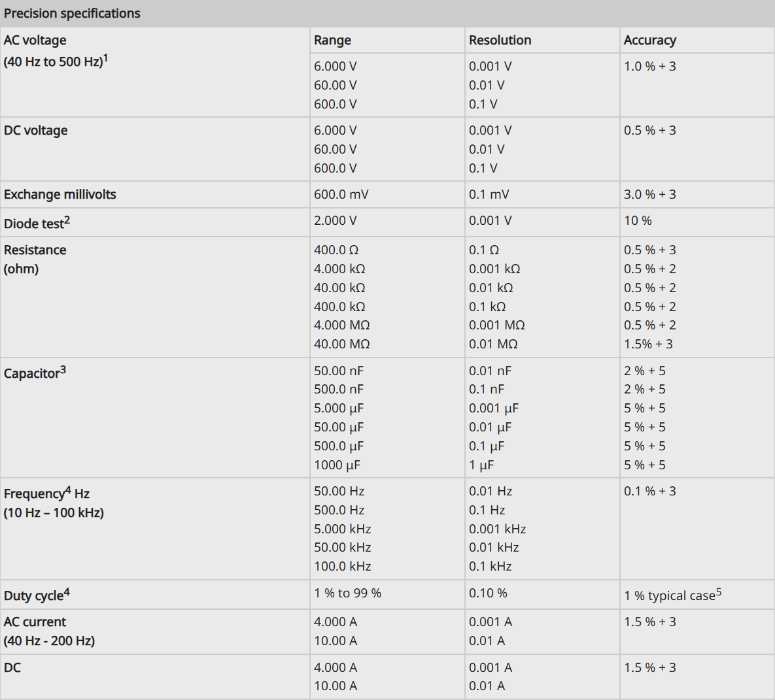Click the 600.0 mV range value
This screenshot has width=775, height=700.
(341, 195)
